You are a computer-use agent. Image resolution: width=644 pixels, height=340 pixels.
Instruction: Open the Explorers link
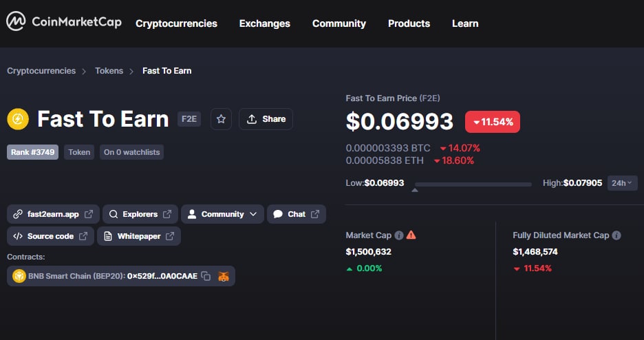pyautogui.click(x=140, y=214)
